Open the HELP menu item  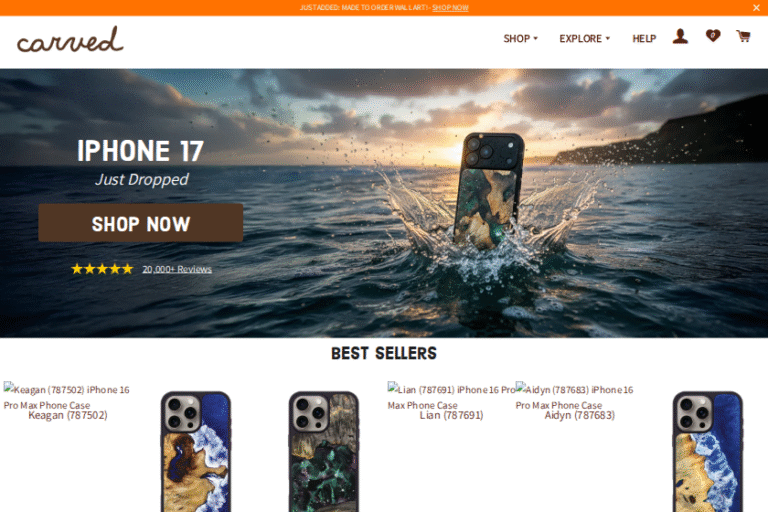click(x=644, y=38)
